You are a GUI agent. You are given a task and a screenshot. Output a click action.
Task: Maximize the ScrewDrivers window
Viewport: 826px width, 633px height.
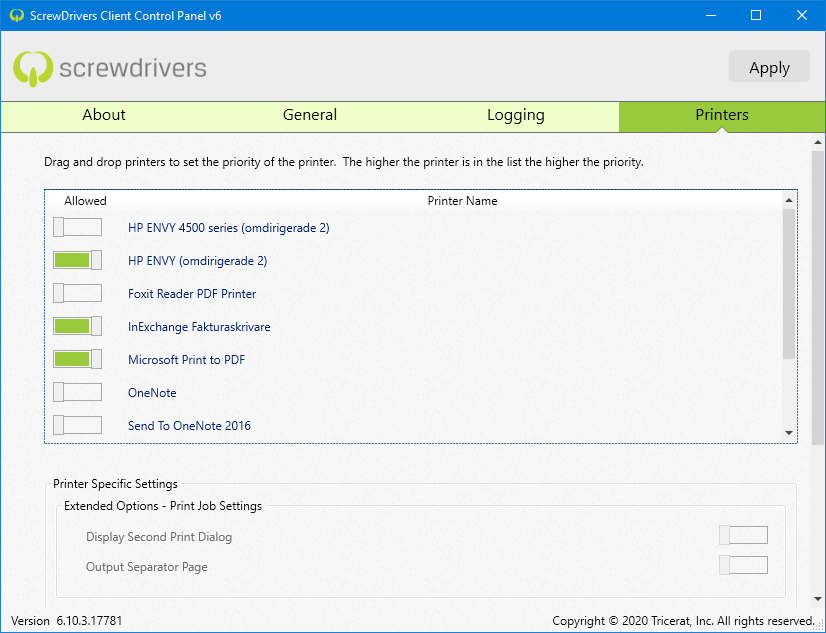click(x=756, y=15)
